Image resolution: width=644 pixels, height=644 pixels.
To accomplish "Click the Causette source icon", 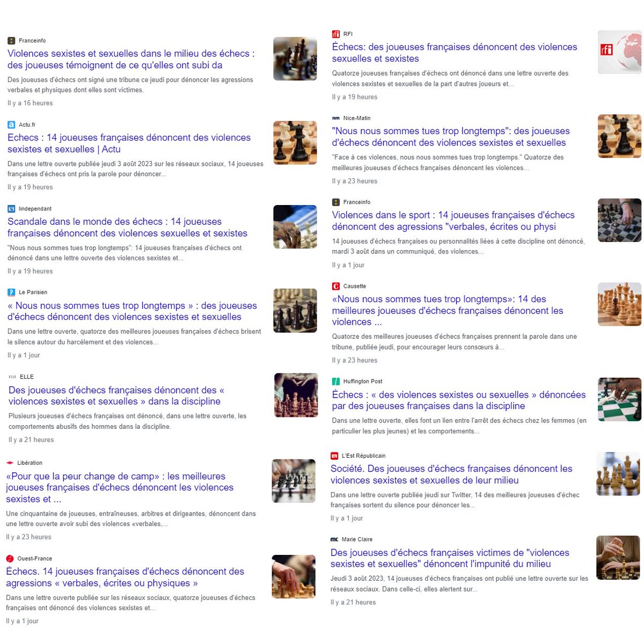I will click(x=335, y=286).
